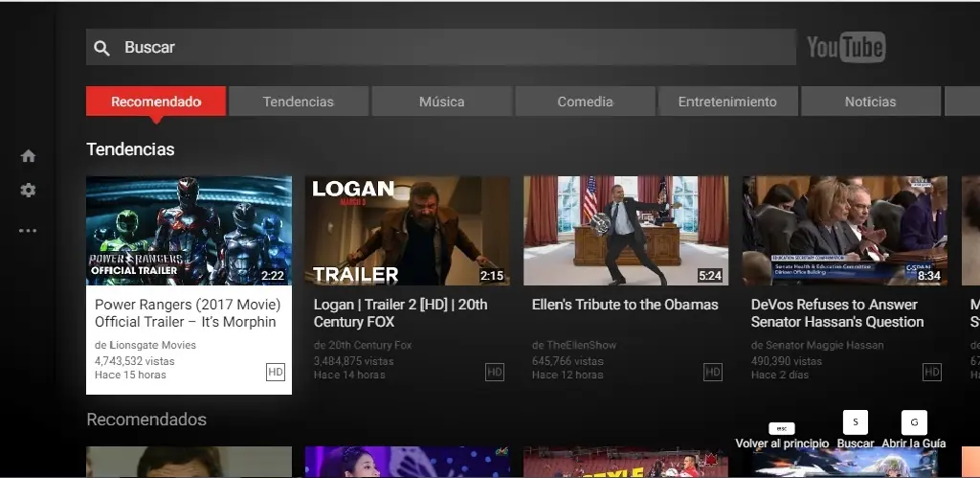Click the G key hint icon
This screenshot has width=980, height=478.
click(x=914, y=422)
